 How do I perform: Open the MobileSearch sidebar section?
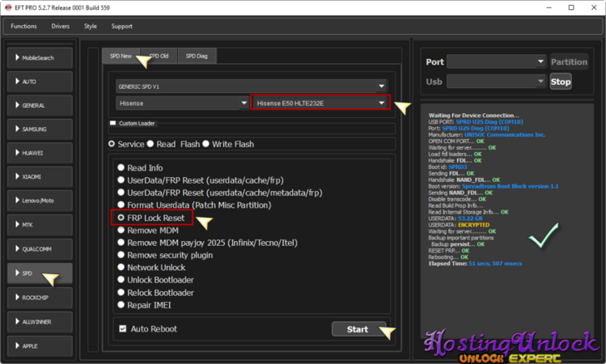(39, 58)
